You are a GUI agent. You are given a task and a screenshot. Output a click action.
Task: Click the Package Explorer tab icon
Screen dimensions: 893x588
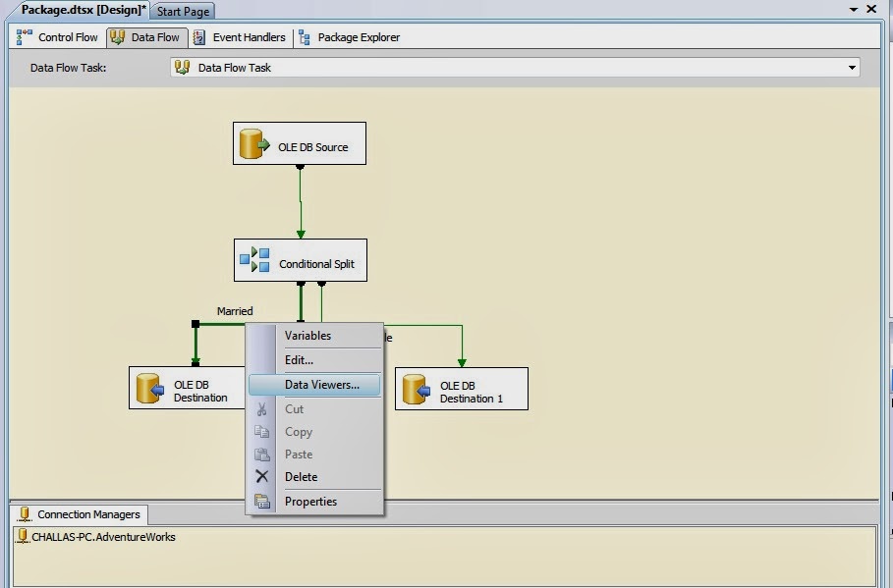[x=305, y=37]
